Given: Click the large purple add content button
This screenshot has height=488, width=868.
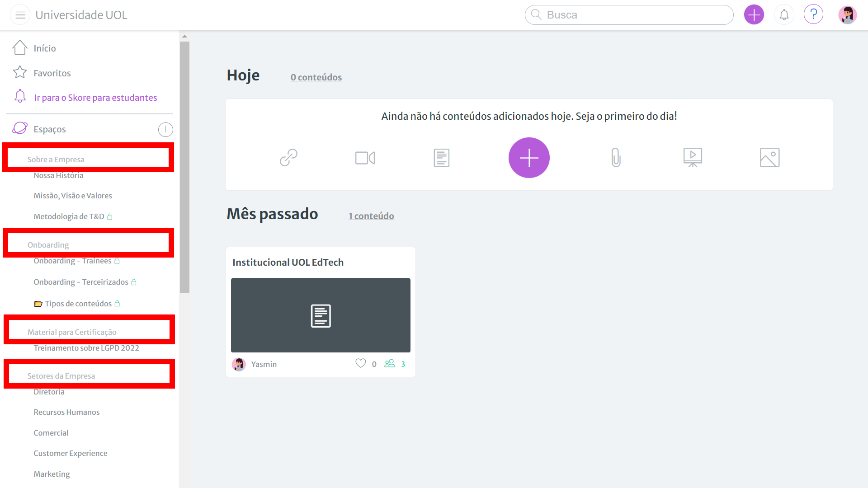Looking at the screenshot, I should pos(529,158).
